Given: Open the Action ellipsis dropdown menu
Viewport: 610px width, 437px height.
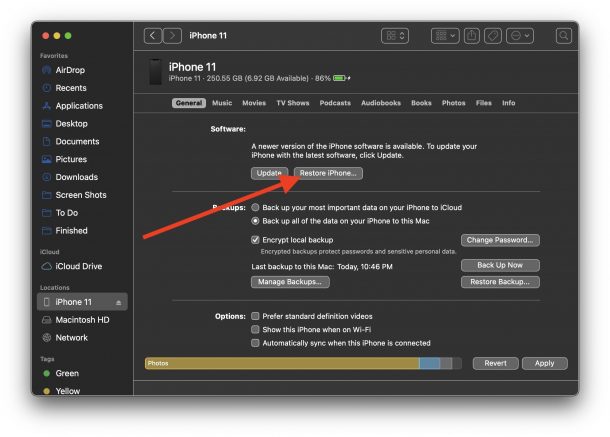Looking at the screenshot, I should (x=520, y=36).
